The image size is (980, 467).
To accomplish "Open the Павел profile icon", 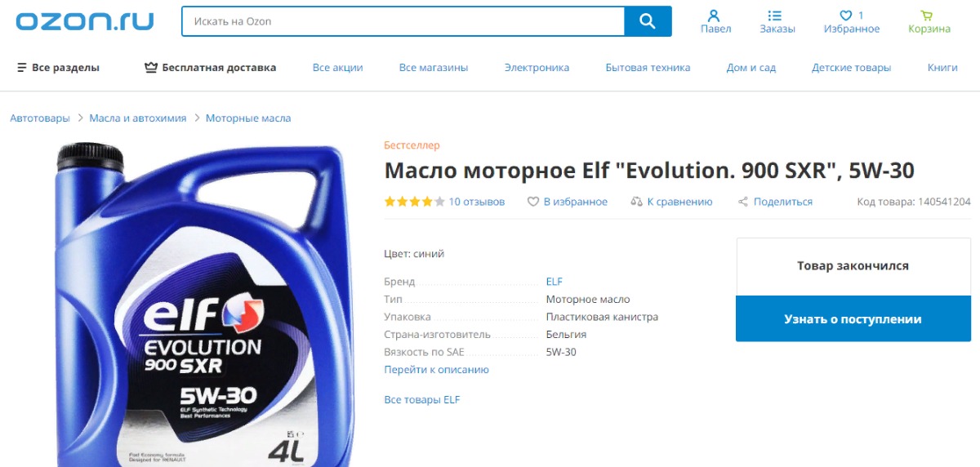I will point(714,16).
